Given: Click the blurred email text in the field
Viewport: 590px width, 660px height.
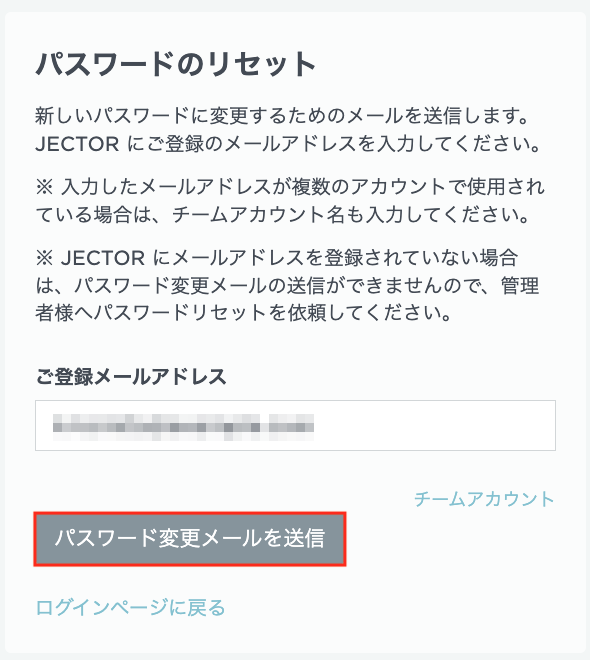Looking at the screenshot, I should (x=183, y=427).
